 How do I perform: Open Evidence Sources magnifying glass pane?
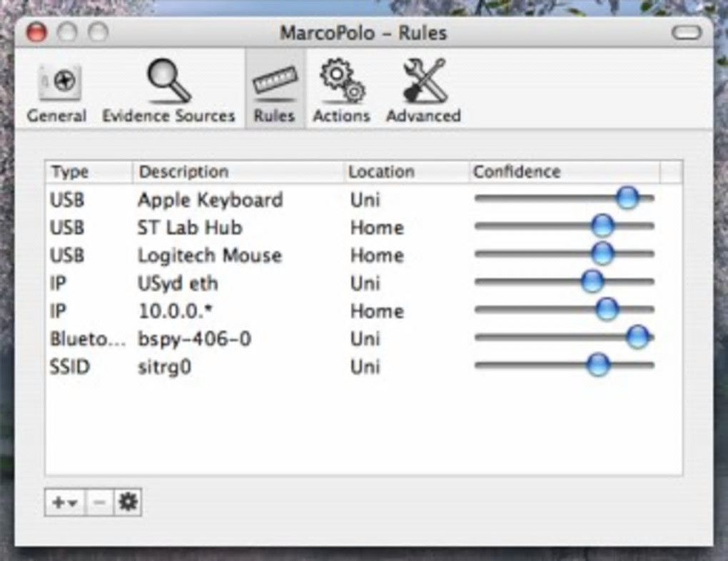pyautogui.click(x=168, y=92)
